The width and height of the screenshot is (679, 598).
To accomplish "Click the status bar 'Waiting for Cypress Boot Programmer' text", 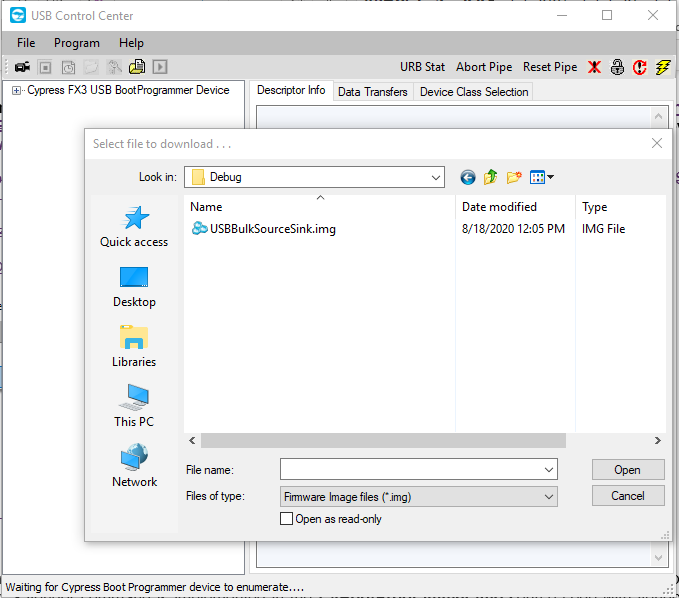I will (155, 587).
